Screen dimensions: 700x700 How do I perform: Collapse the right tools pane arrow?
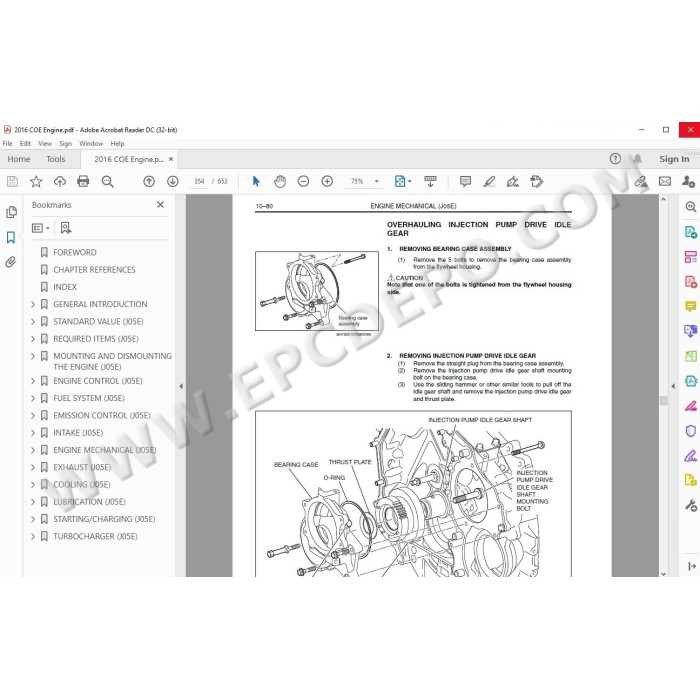(x=673, y=386)
